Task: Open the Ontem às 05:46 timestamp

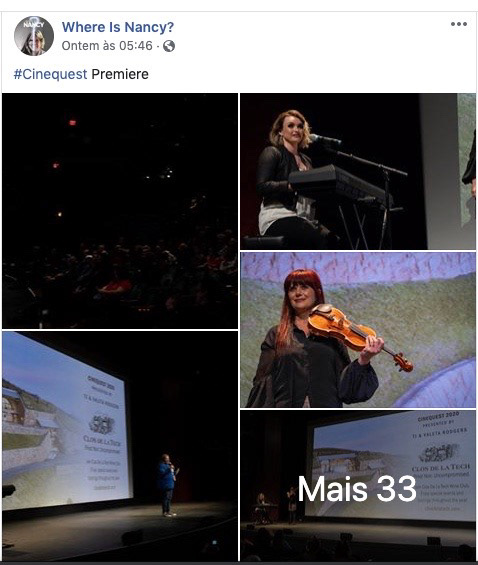Action: (x=107, y=46)
